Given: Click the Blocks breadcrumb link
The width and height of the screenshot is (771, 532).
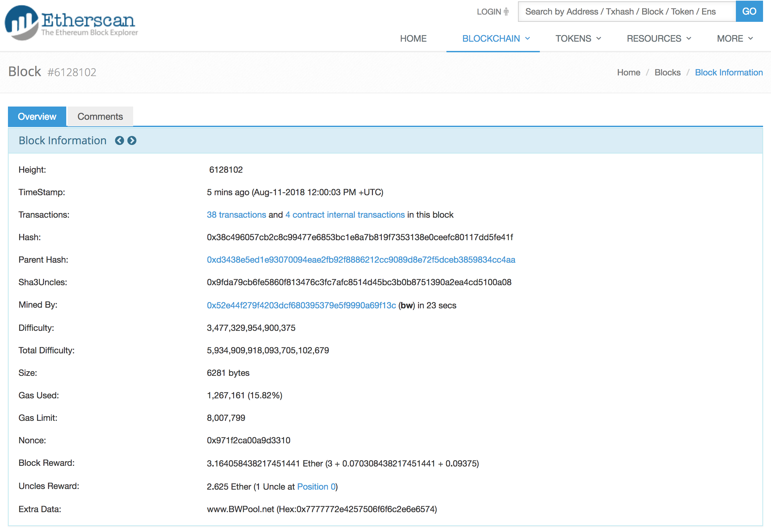Looking at the screenshot, I should point(667,72).
